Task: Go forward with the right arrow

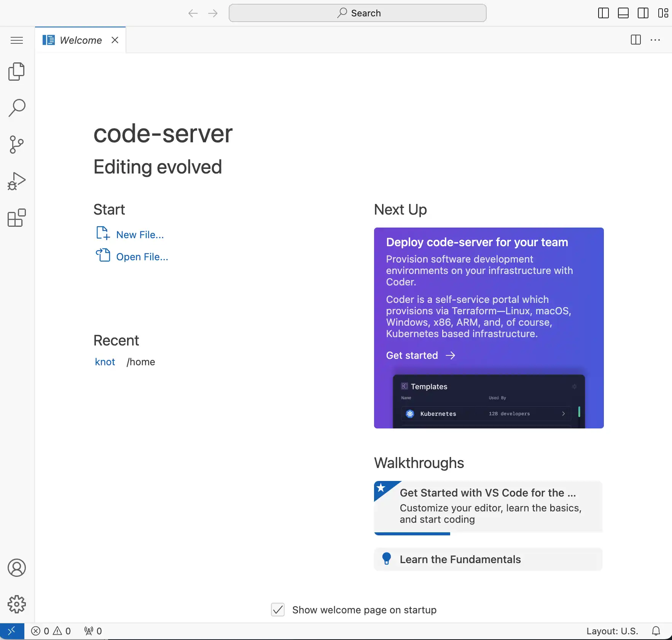Action: point(213,13)
